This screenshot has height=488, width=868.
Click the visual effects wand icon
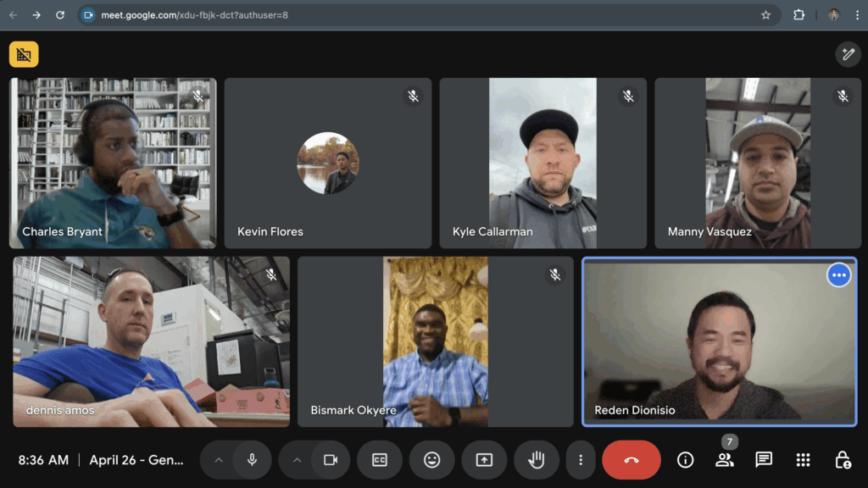pos(847,54)
